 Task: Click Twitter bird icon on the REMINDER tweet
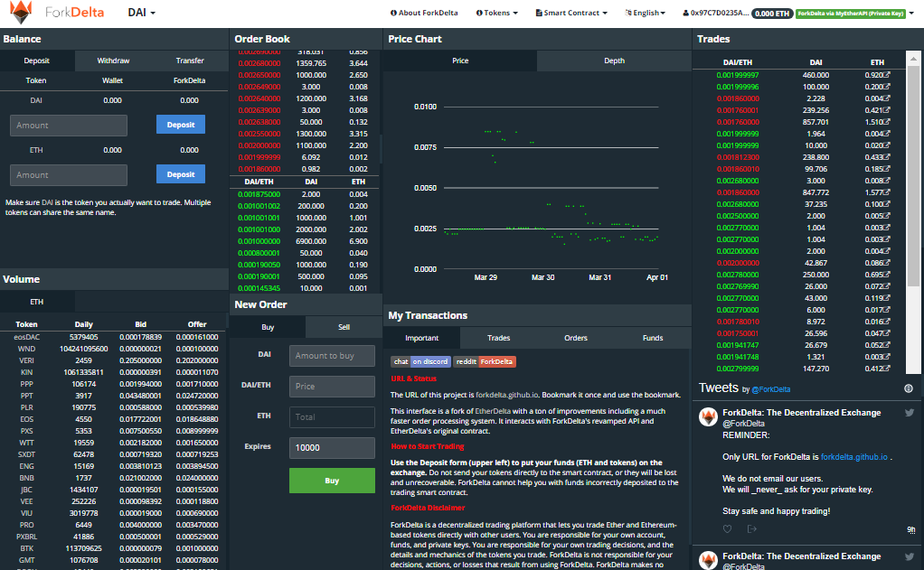pyautogui.click(x=910, y=413)
